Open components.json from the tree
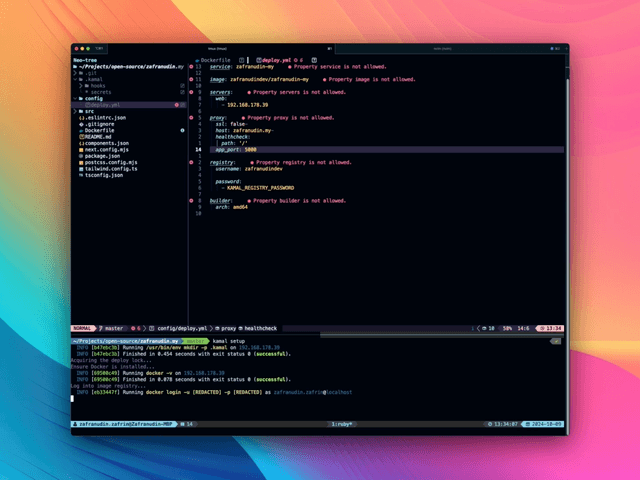640x480 pixels. coord(107,143)
